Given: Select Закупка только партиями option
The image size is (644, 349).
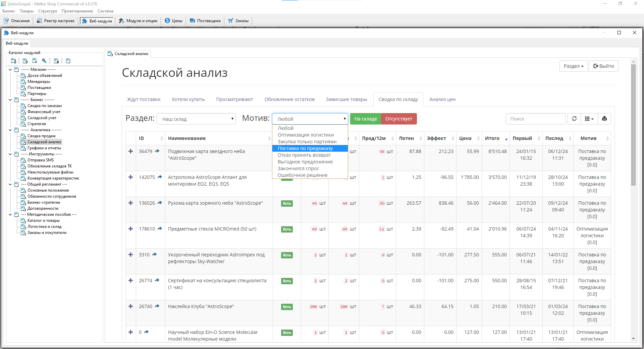Looking at the screenshot, I should [310, 142].
